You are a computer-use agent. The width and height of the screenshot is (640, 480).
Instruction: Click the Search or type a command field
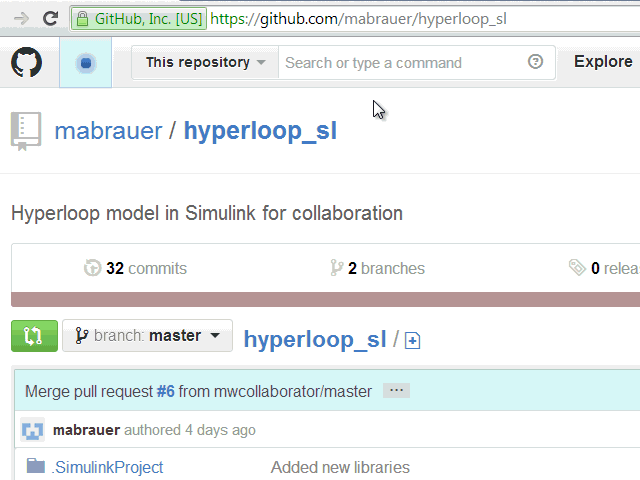click(x=400, y=62)
